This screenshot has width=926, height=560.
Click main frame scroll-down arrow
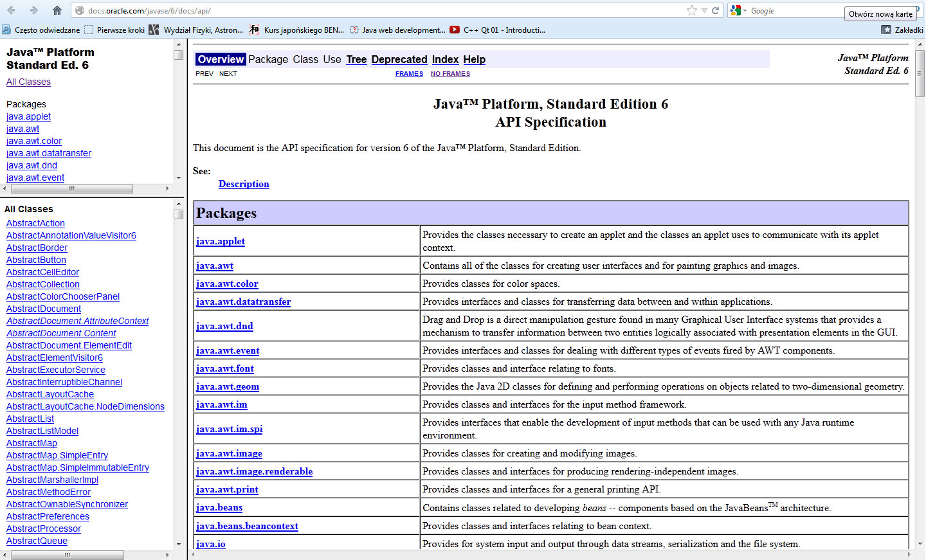coord(920,544)
